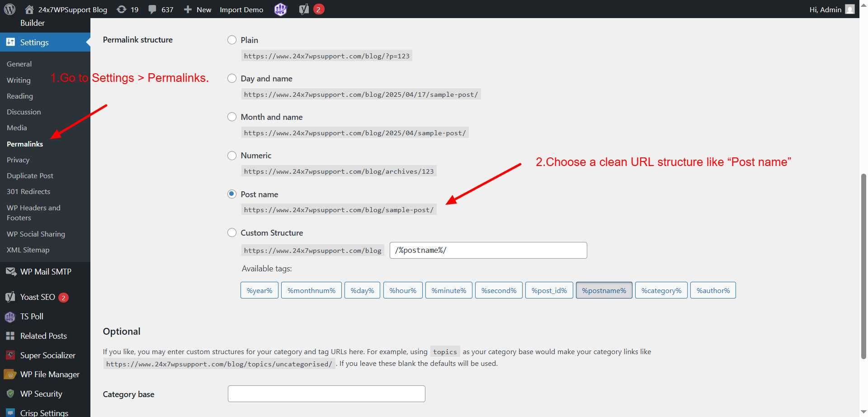Screen dimensions: 868x417
Task: Click the Optional section heading
Action: tap(122, 332)
